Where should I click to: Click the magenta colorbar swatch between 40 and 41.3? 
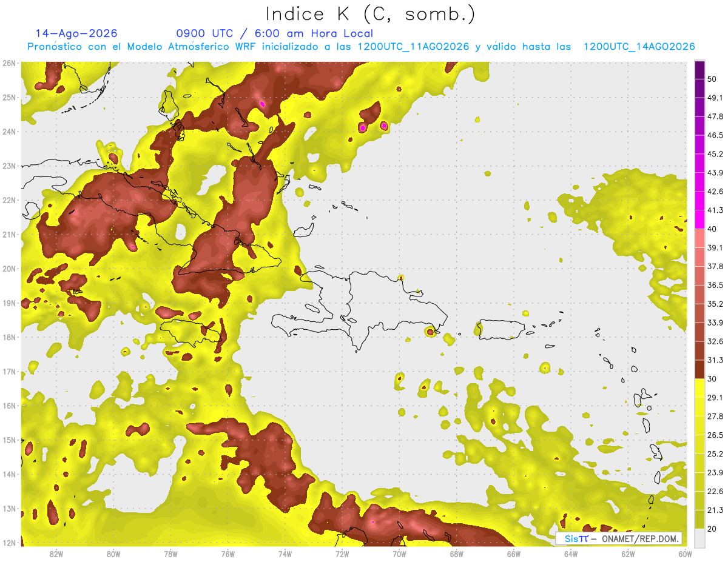(x=699, y=219)
